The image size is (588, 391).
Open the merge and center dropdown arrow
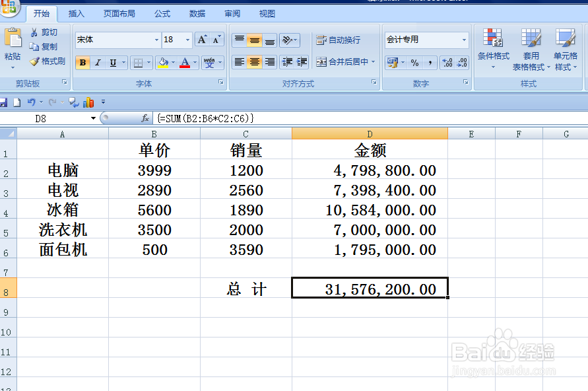coord(373,62)
